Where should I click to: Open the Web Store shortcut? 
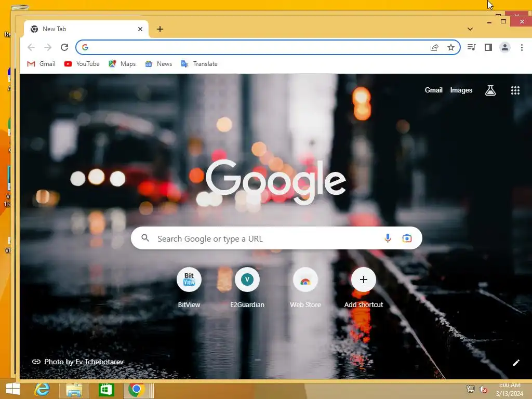(305, 287)
